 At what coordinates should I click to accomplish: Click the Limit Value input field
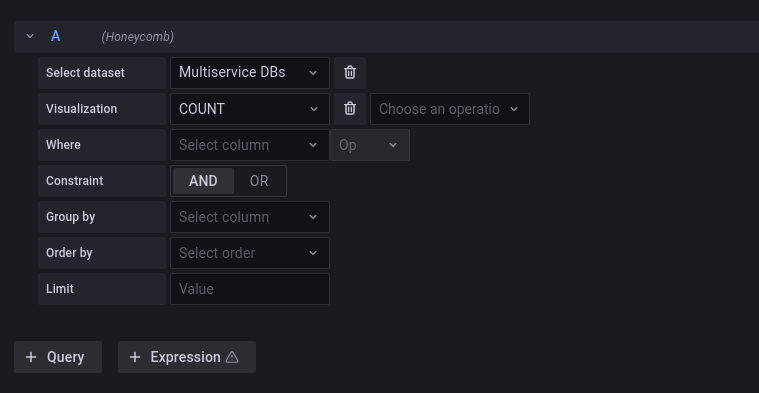250,289
